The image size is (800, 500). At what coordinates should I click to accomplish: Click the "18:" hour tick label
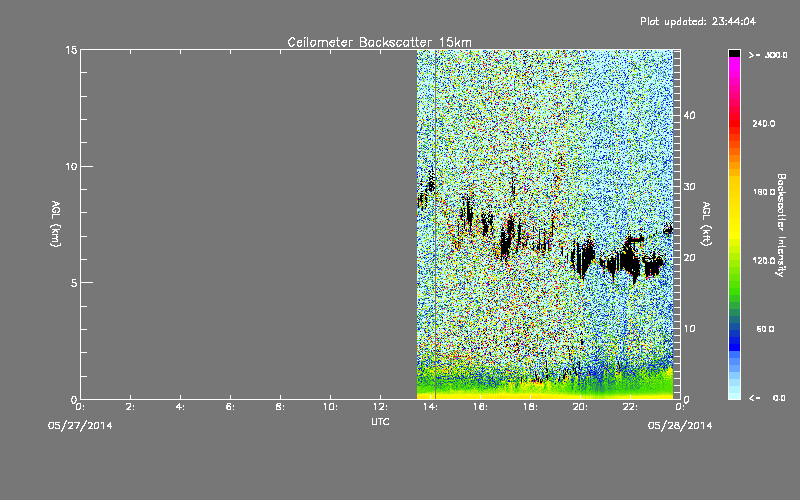click(x=530, y=407)
